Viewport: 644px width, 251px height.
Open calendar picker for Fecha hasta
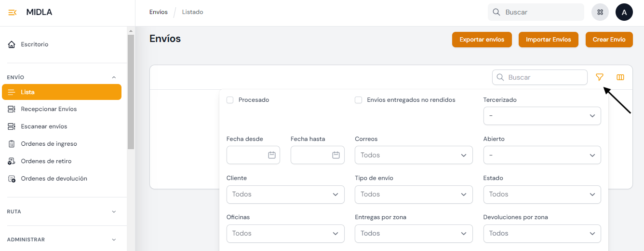[x=336, y=155]
